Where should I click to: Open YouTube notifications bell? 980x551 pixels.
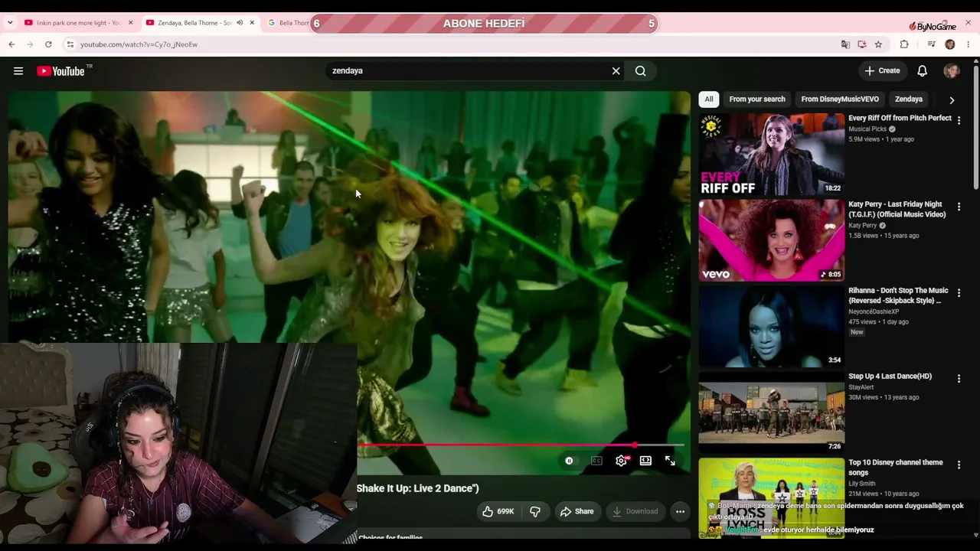pos(923,71)
